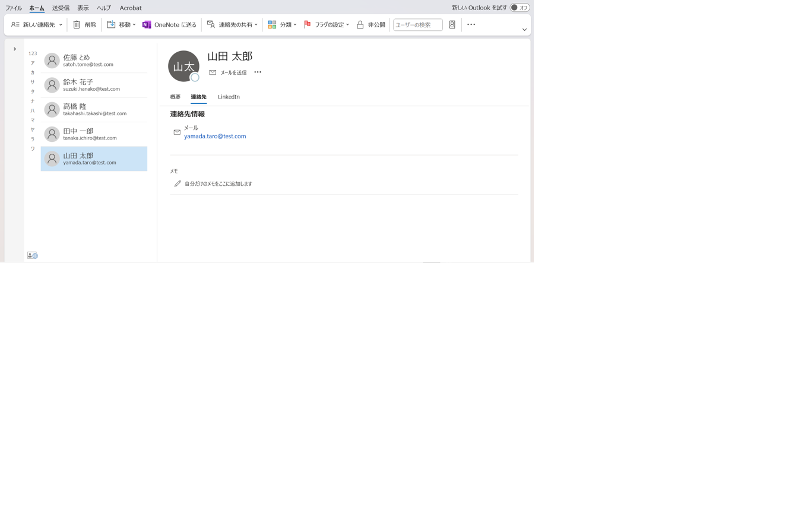This screenshot has height=532, width=798.
Task: Add a note in 自分だけのメモ field
Action: [218, 184]
